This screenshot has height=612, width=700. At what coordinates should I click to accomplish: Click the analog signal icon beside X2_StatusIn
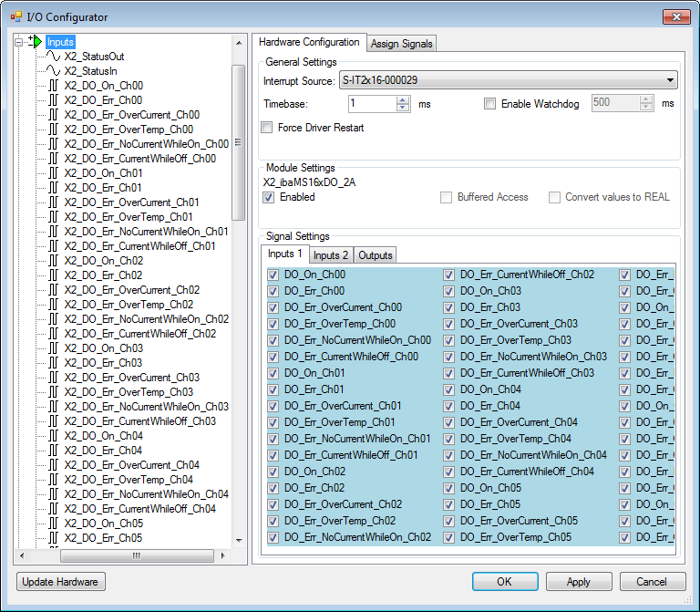click(x=53, y=71)
